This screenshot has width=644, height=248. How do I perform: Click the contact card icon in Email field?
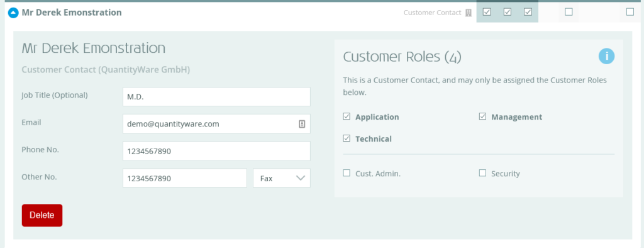(x=302, y=124)
